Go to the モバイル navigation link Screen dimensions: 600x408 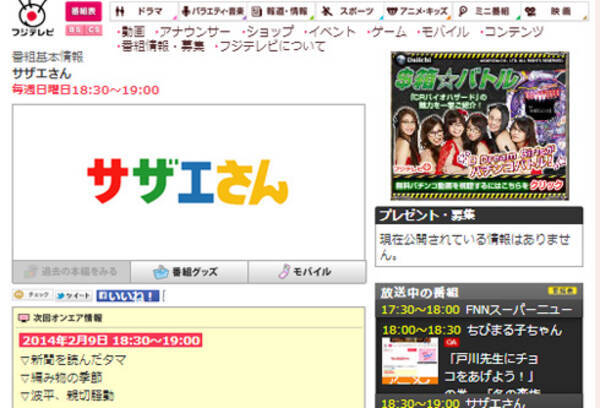445,32
